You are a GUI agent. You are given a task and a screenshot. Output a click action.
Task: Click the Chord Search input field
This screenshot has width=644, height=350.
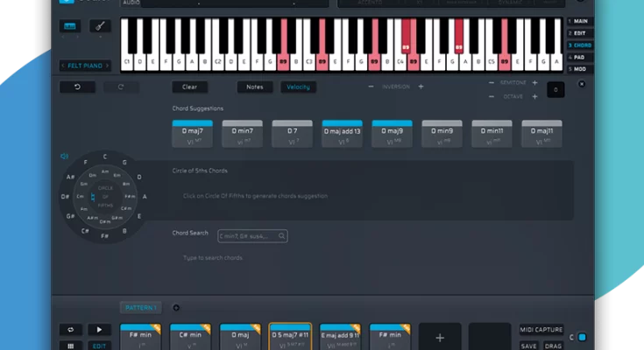coord(252,235)
